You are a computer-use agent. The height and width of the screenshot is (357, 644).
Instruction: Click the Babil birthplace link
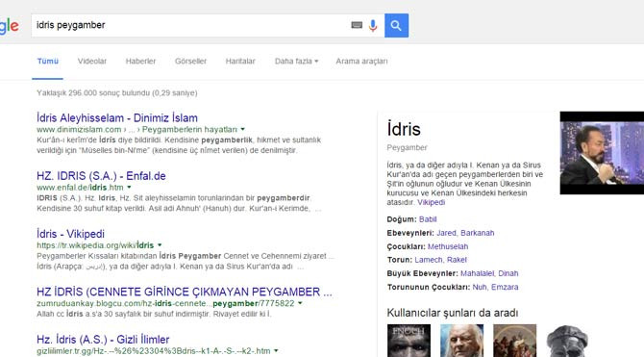pos(428,219)
